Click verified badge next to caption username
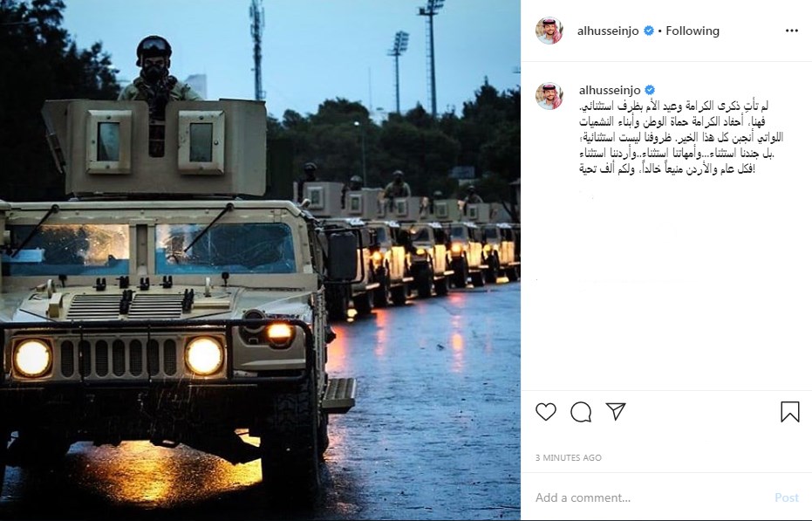812x521 pixels. [650, 91]
